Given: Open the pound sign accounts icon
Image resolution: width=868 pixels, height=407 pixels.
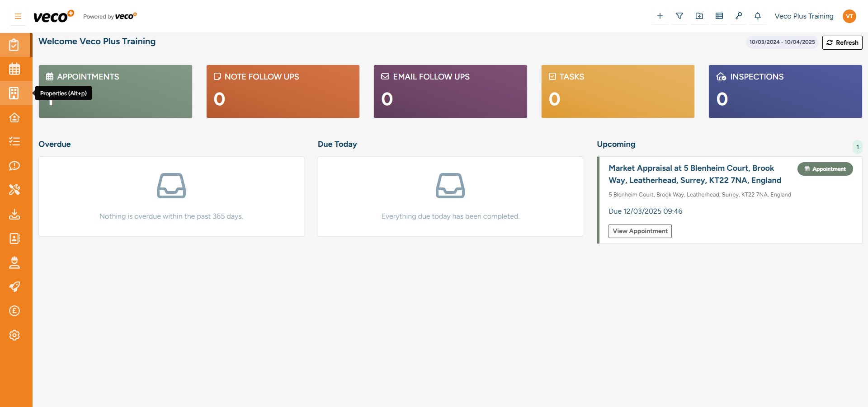Looking at the screenshot, I should click(x=14, y=311).
